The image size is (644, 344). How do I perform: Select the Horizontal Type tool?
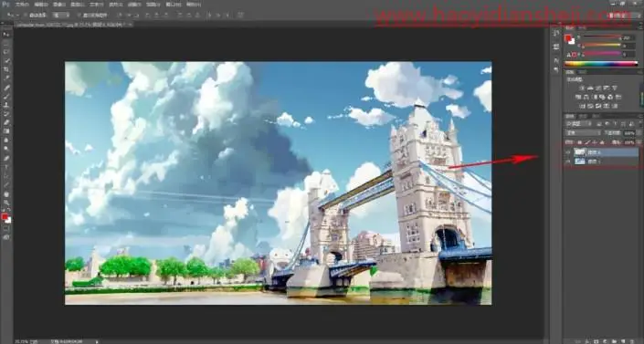(6, 168)
